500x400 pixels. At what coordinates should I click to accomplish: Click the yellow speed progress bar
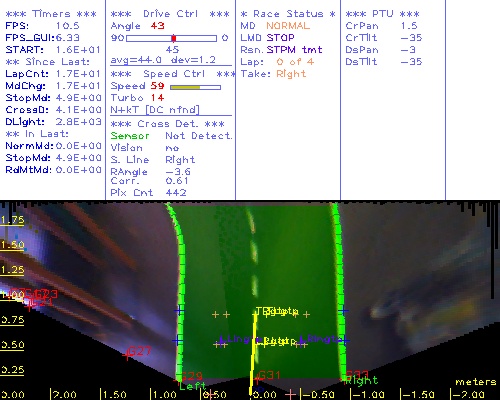point(195,87)
